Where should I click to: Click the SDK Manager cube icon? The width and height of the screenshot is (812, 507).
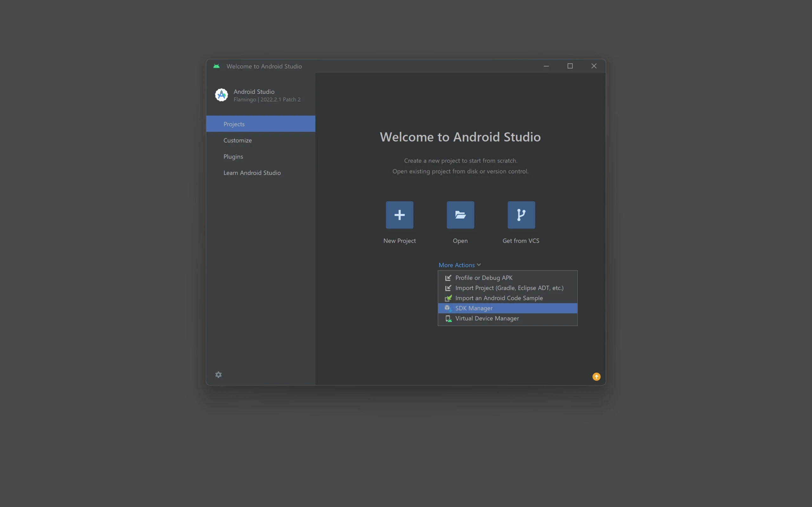tap(448, 308)
